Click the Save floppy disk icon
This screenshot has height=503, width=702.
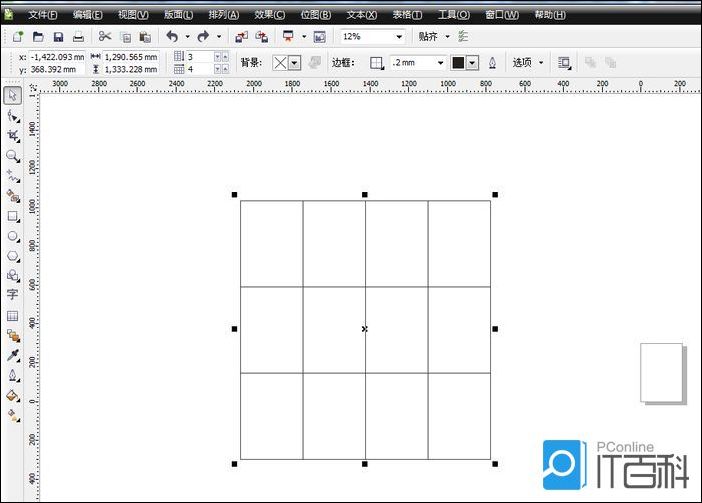point(58,36)
